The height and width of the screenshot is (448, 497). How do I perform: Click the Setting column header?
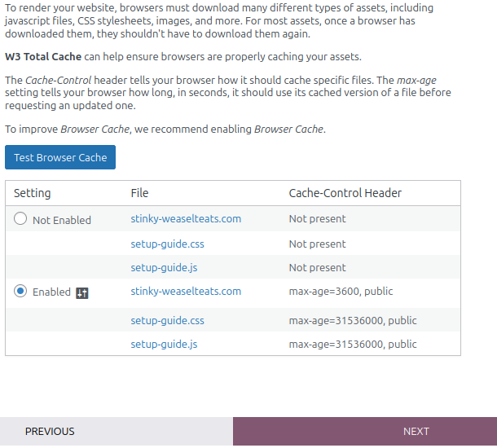(33, 193)
